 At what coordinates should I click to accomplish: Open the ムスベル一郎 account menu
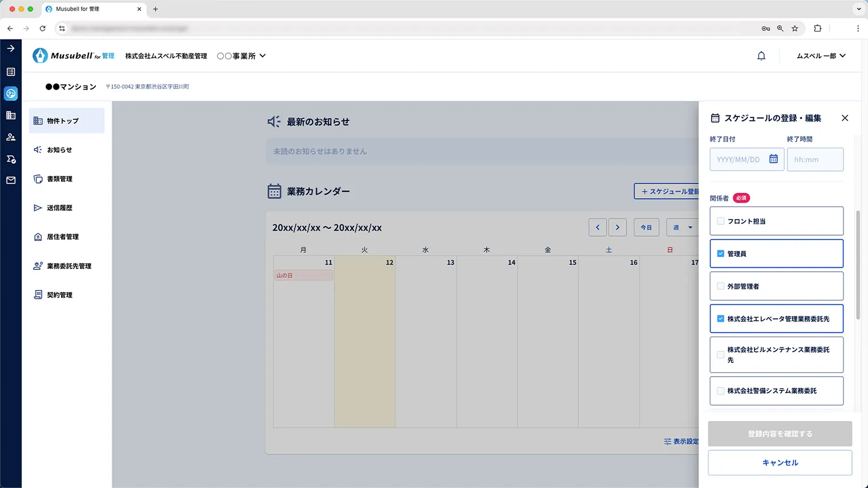[821, 55]
